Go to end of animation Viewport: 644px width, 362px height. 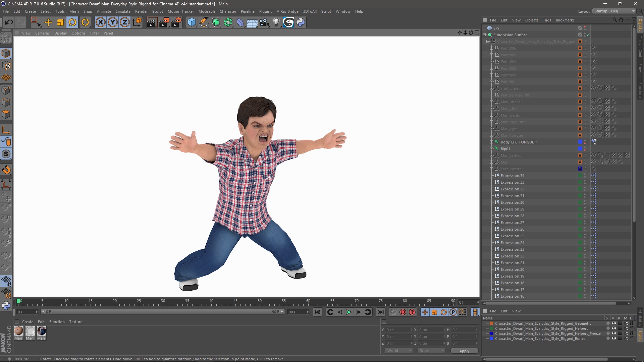point(381,312)
